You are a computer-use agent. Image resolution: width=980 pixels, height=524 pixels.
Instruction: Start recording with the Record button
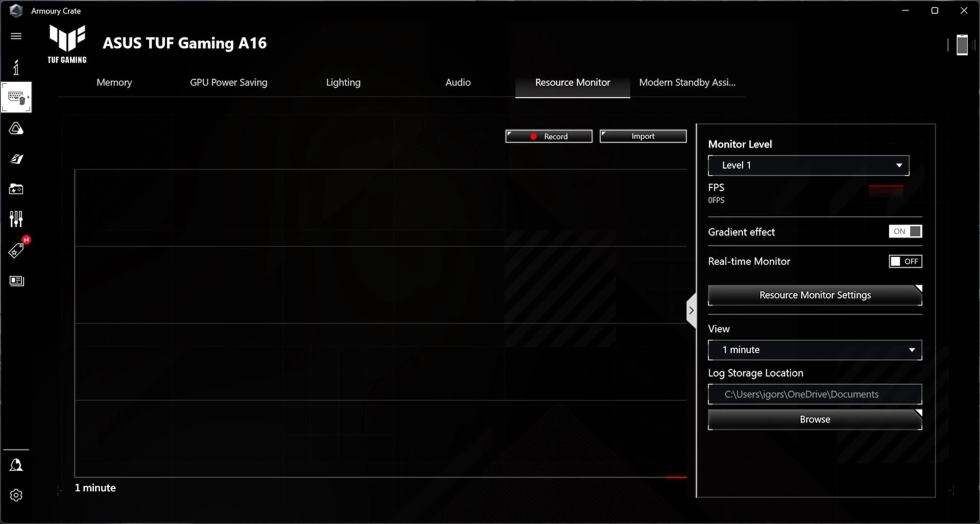pos(549,136)
